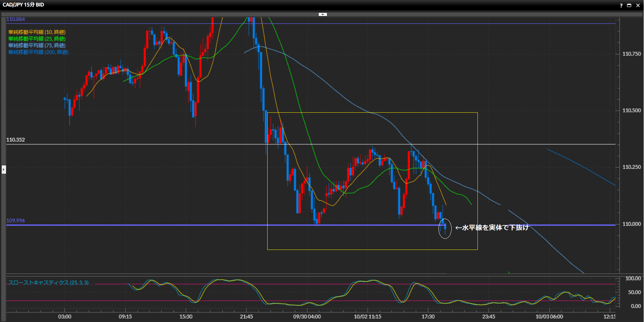644x322 pixels.
Task: Select the 110.884 horizontal line label
Action: (x=15, y=19)
